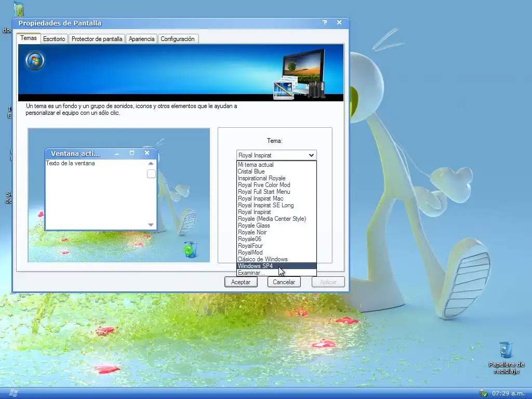Collapse the Tema dropdown arrow
532x399 pixels.
pos(311,155)
